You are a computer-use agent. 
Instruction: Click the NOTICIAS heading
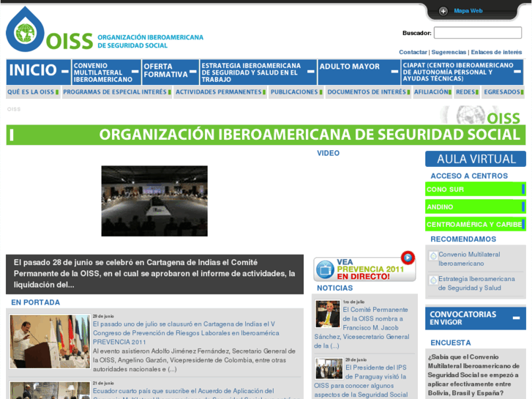tap(335, 288)
